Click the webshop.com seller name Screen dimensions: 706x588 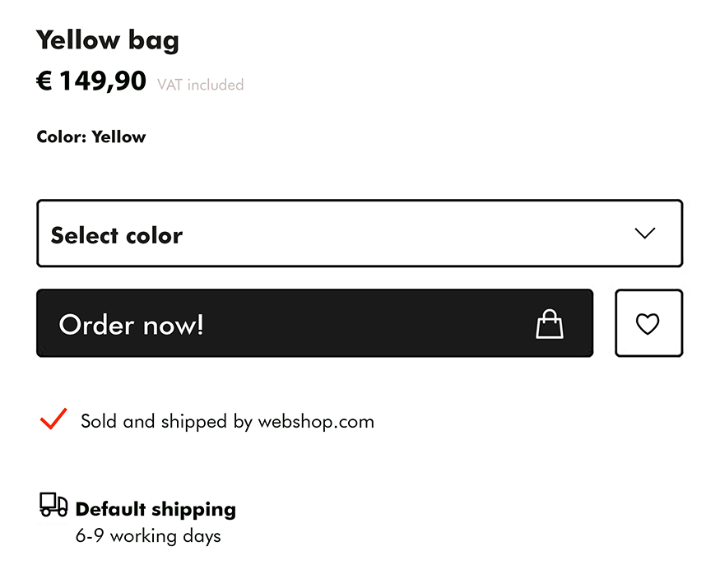coord(316,422)
